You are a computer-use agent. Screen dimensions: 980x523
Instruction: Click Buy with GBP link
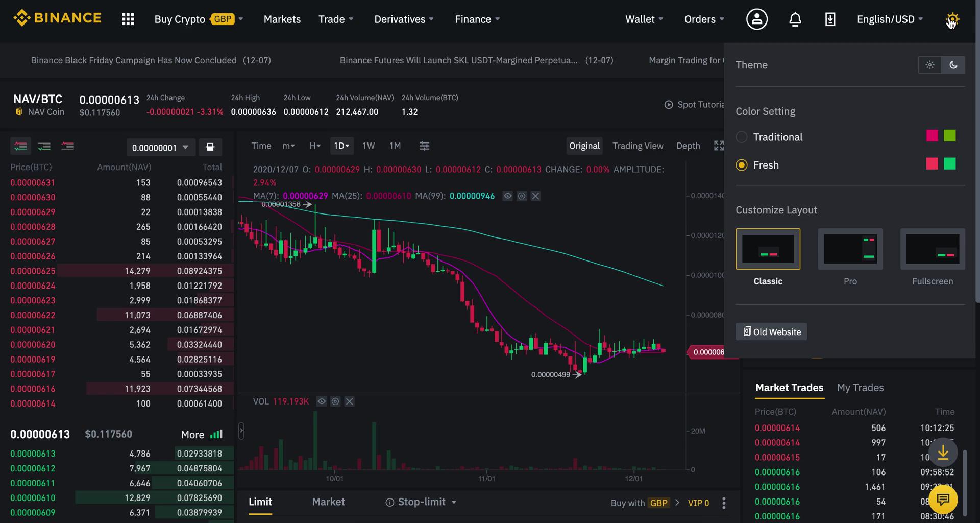(x=645, y=503)
